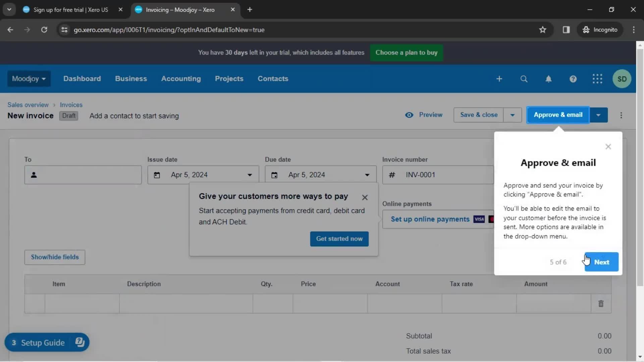Click the Invoice number field INV-0001
Screen dimensions: 644x362
point(438,175)
